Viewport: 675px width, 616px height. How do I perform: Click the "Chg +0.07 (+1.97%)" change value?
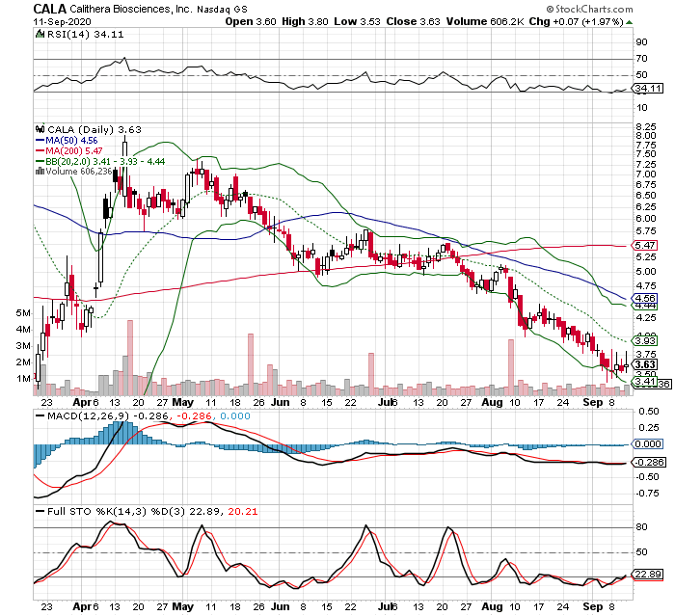576,21
